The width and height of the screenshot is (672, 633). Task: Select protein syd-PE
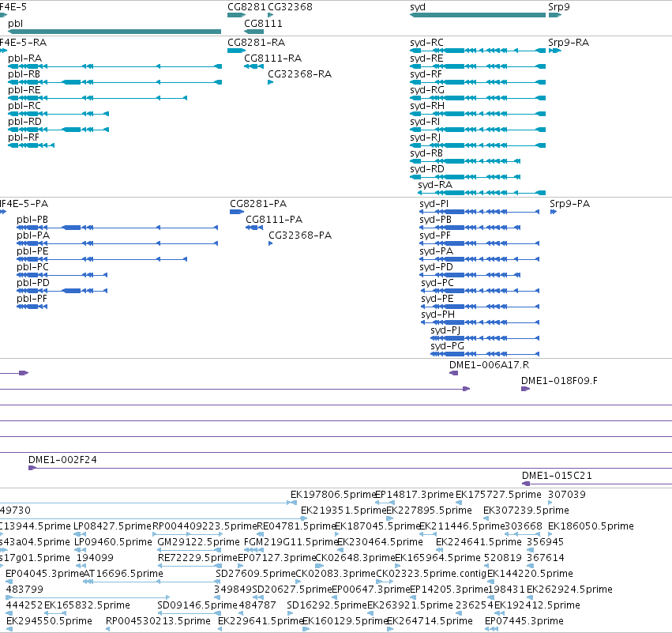tap(480, 307)
